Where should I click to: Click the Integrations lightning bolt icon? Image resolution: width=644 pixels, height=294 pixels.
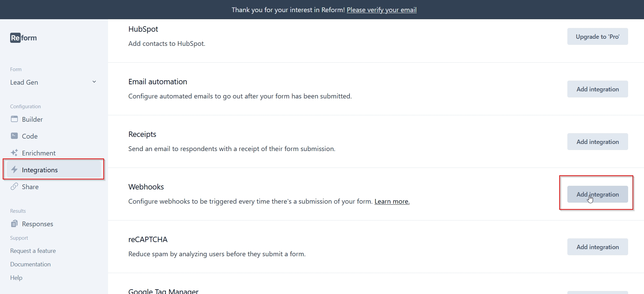pyautogui.click(x=14, y=170)
